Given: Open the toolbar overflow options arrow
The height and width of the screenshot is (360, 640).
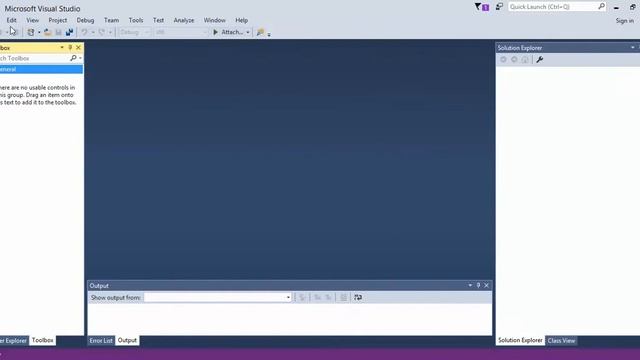Looking at the screenshot, I should (269, 35).
